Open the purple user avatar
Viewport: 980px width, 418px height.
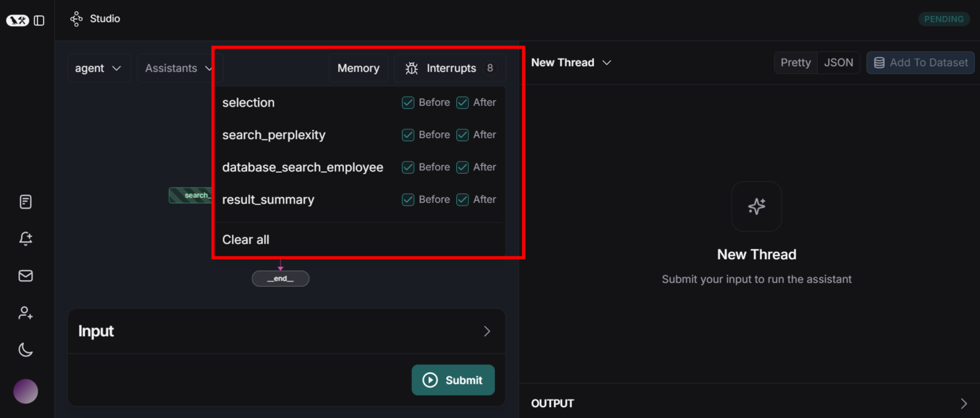26,391
